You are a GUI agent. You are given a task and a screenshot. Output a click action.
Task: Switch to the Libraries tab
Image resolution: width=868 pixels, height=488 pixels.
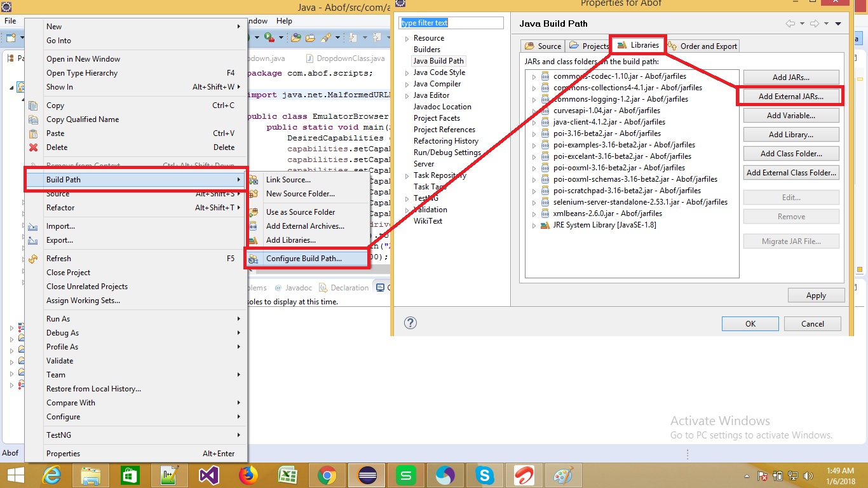[x=637, y=45]
